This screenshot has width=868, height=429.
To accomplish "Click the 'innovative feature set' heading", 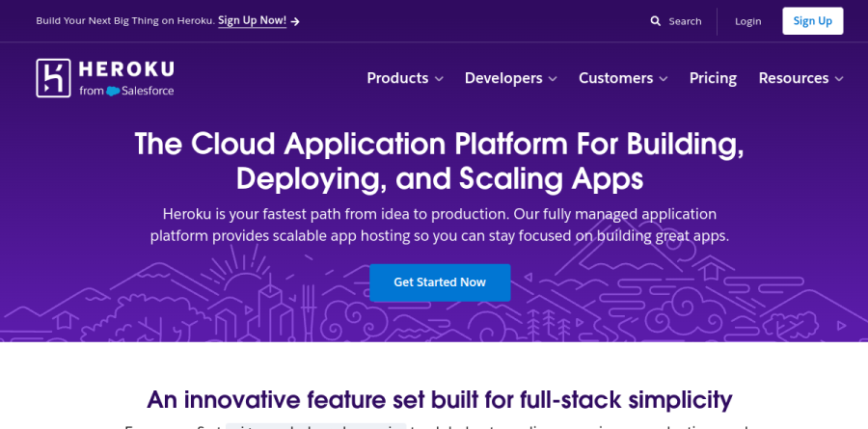I will click(x=440, y=399).
